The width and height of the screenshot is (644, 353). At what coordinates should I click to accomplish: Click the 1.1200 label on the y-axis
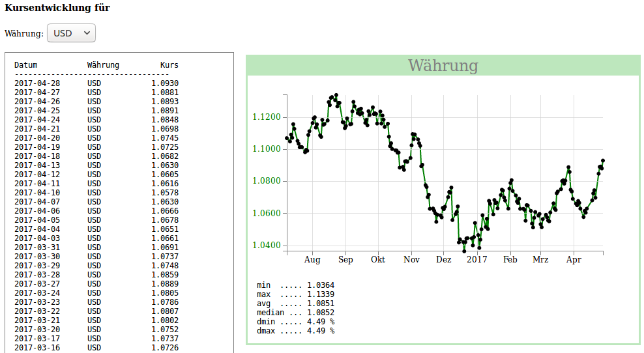266,117
